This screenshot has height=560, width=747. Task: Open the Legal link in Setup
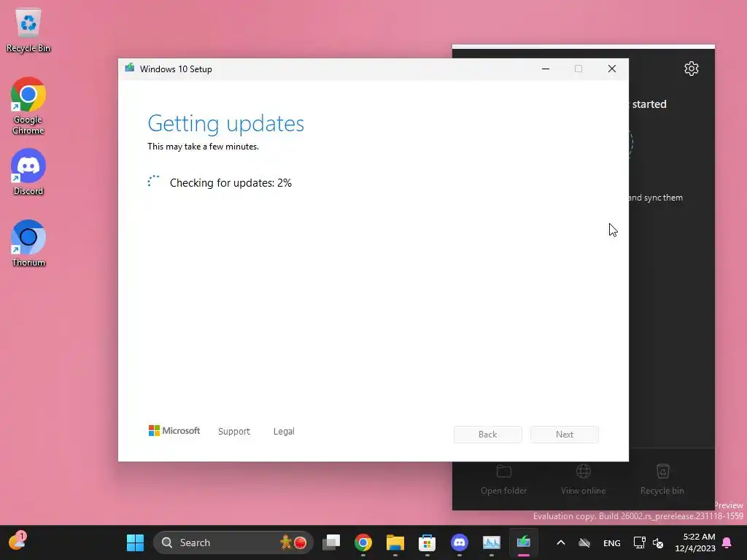point(284,432)
